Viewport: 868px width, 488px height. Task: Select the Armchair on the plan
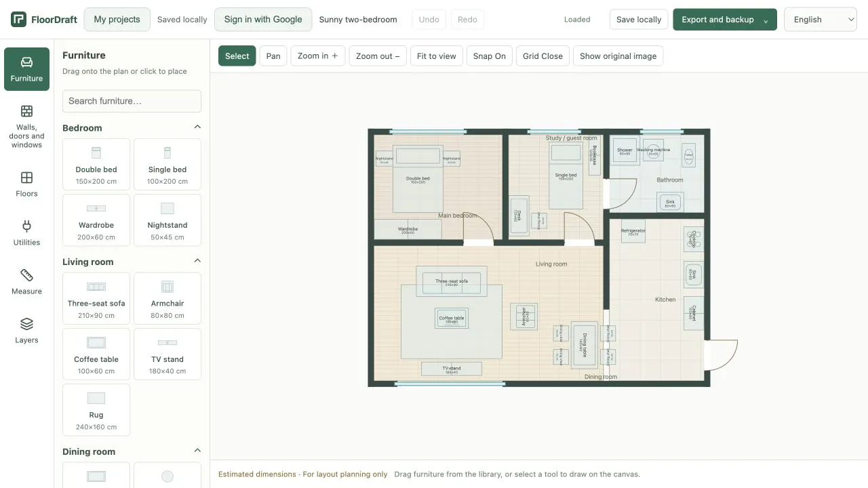click(x=524, y=317)
